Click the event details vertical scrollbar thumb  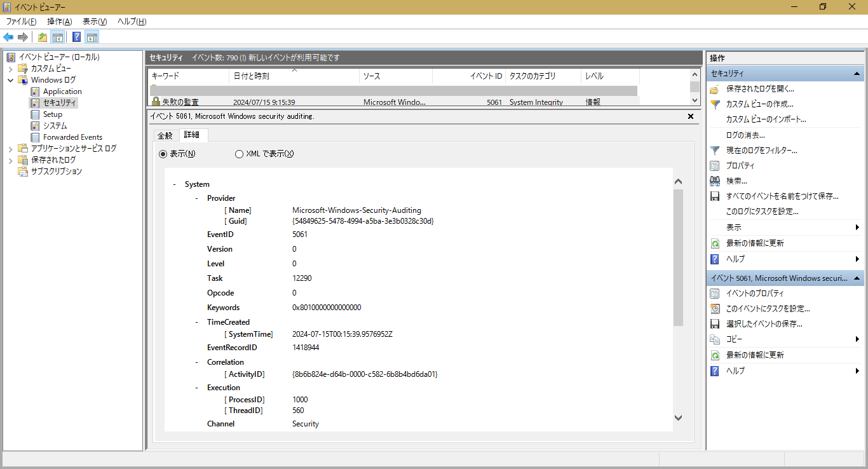point(678,257)
